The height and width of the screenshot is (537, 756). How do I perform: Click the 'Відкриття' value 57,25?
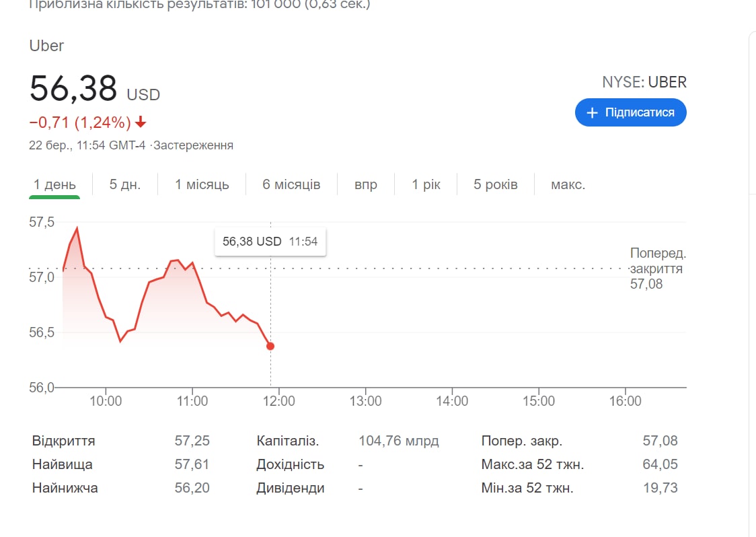[192, 441]
